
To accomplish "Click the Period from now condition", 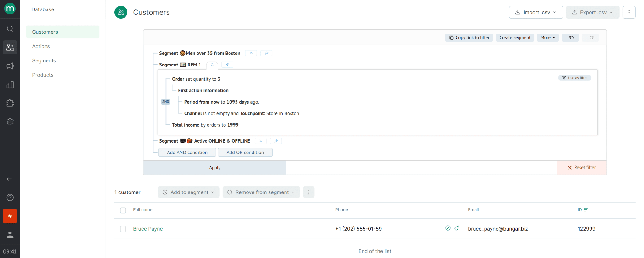I will tap(222, 102).
